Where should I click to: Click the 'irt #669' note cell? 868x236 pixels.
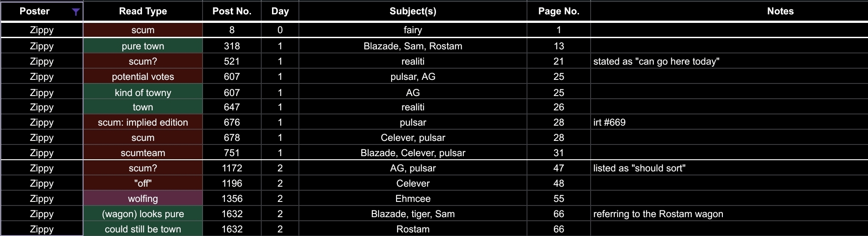tap(609, 122)
